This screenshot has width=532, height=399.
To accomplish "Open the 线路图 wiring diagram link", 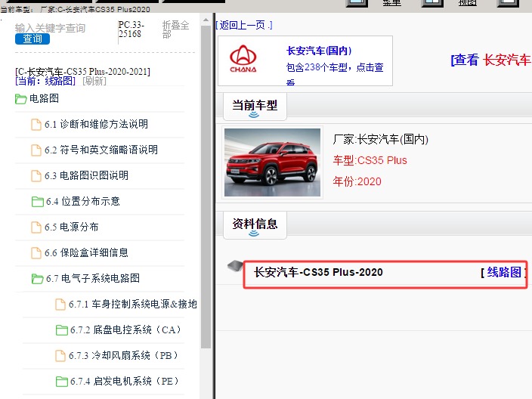I will click(x=504, y=272).
